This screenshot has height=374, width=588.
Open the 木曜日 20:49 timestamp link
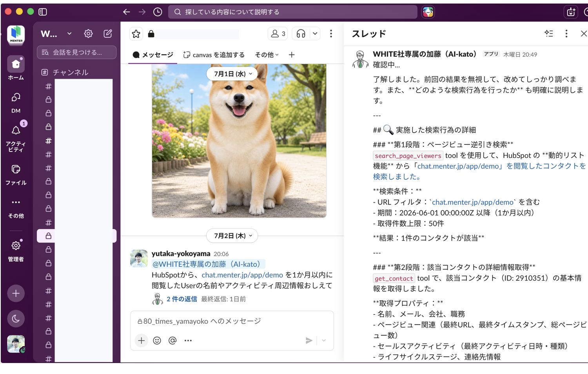[x=520, y=55]
